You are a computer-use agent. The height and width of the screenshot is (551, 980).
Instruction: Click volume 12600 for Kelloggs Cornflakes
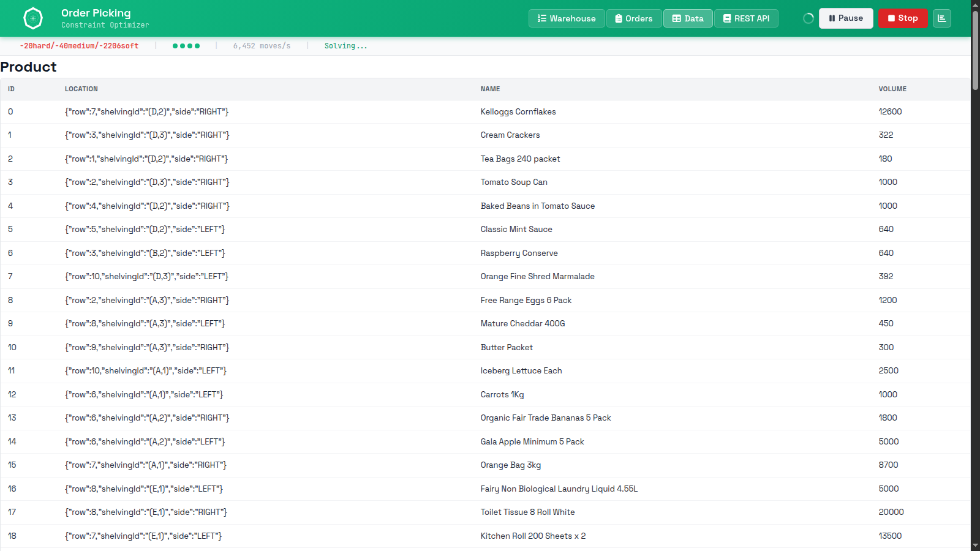click(890, 111)
